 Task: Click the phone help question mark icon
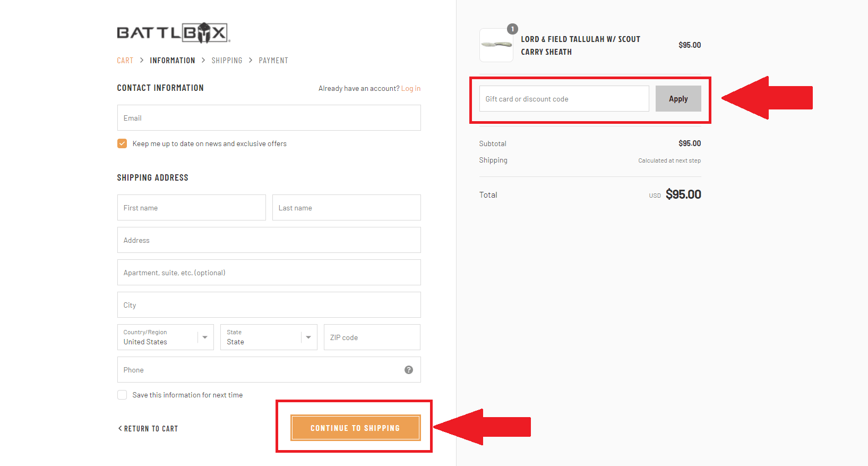coord(409,370)
